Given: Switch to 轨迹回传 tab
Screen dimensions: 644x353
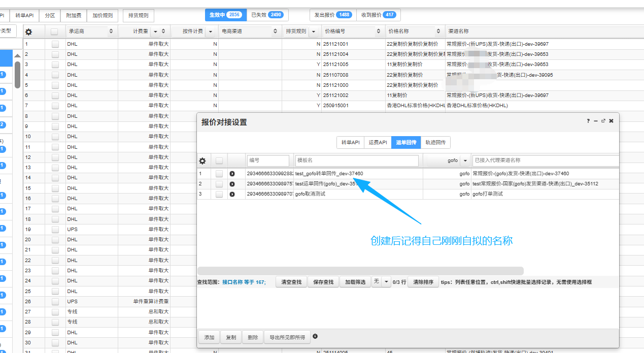Looking at the screenshot, I should [x=436, y=143].
